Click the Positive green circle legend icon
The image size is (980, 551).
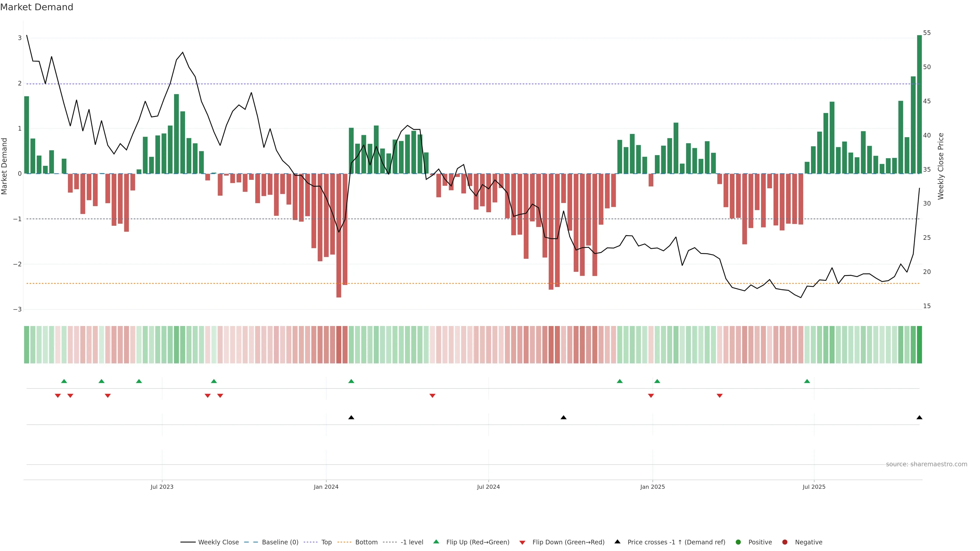(x=738, y=542)
